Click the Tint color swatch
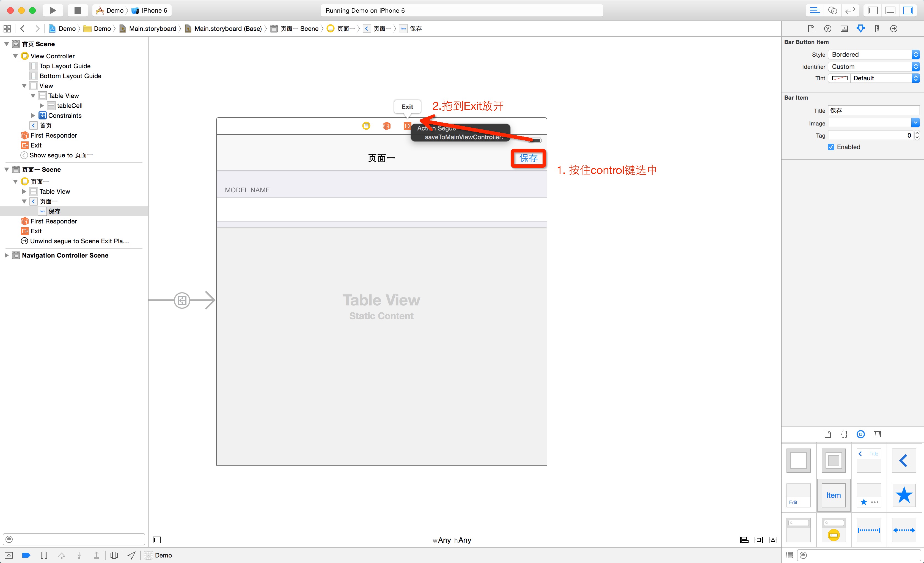Screen dimensions: 924x563 (840, 78)
